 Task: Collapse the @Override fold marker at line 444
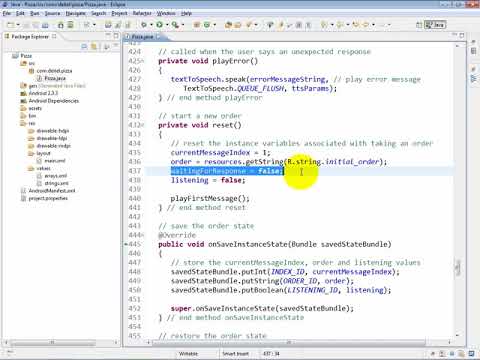pyautogui.click(x=143, y=235)
